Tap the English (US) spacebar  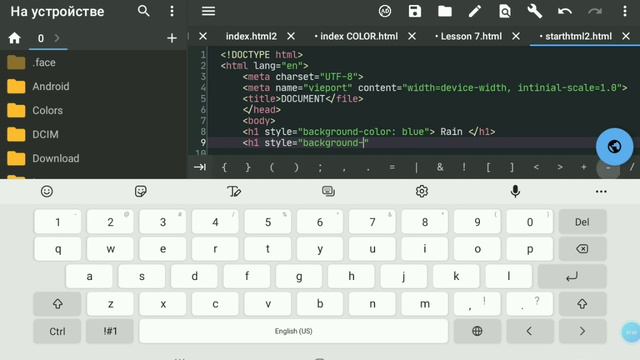293,331
